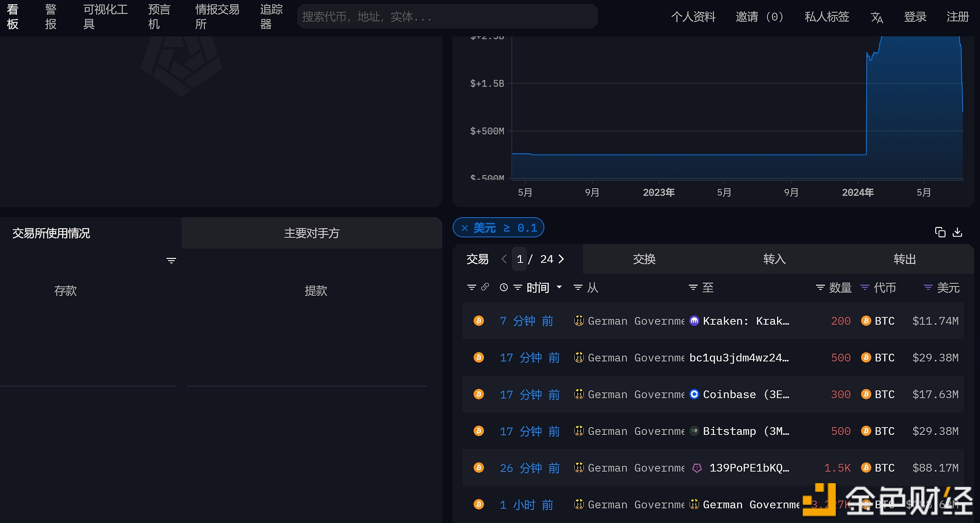The height and width of the screenshot is (523, 980).
Task: Open bc1qu3jdm4wz24… recipient address
Action: [739, 358]
